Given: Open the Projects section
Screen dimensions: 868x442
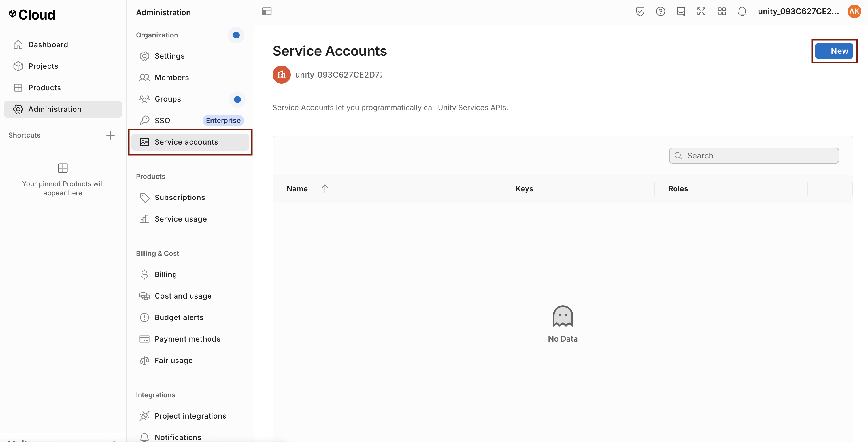Looking at the screenshot, I should point(63,66).
